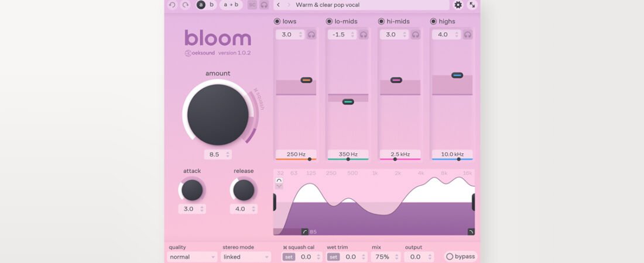Click the output 0.0 stepper
Screen dimensions: 644x263
[x=419, y=257]
